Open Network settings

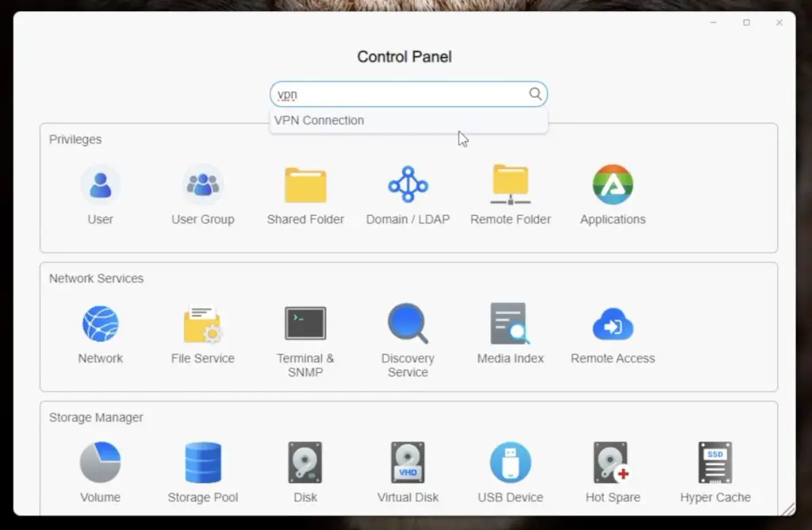(100, 325)
